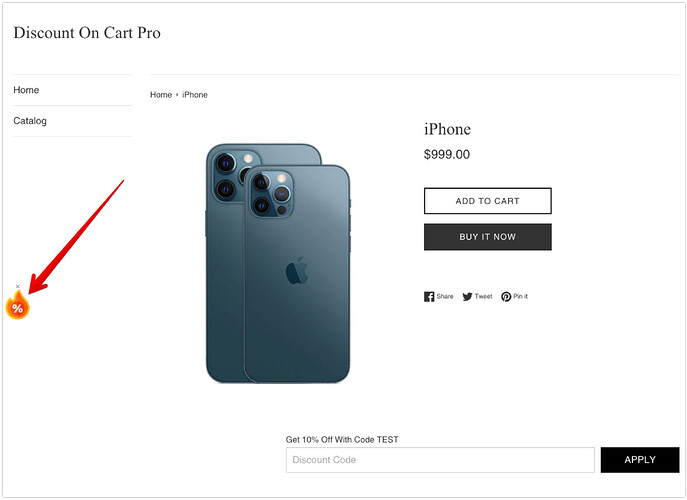
Task: Click the iPhone breadcrumb item
Action: coord(195,95)
